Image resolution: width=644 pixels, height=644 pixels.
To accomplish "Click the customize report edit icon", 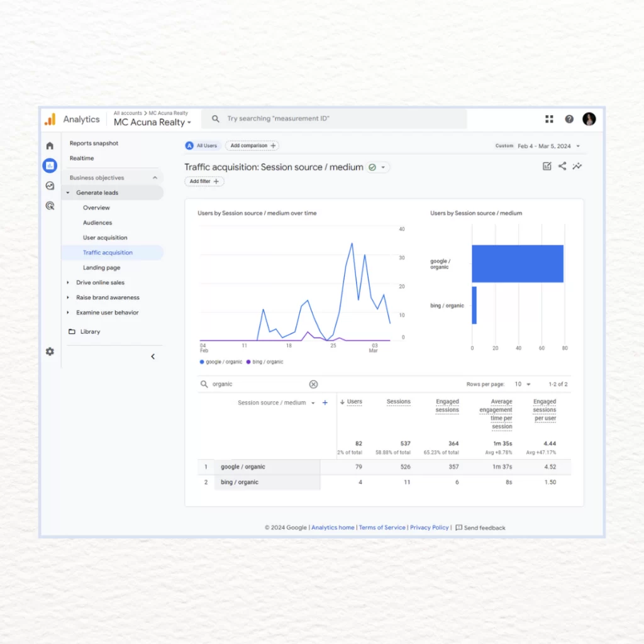I will pos(547,166).
